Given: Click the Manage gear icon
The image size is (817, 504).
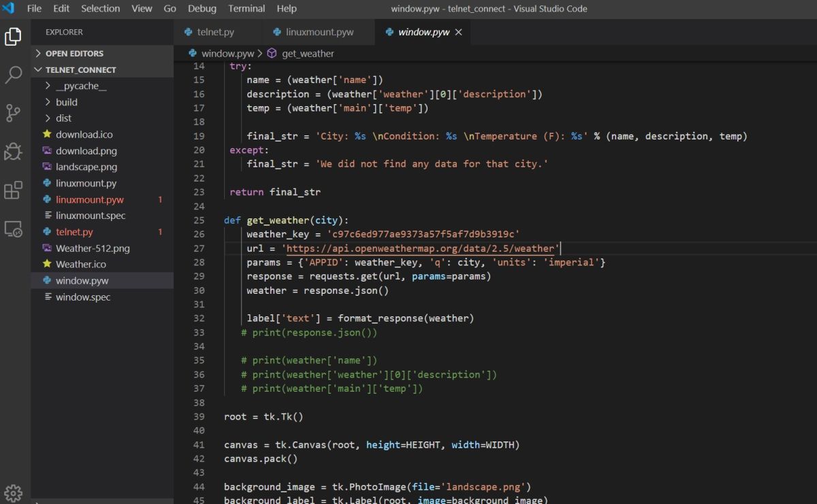Looking at the screenshot, I should click(x=13, y=493).
